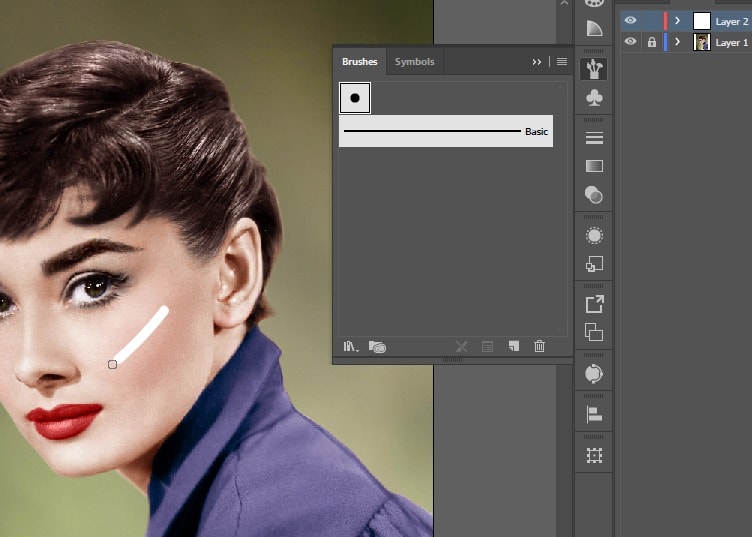
Task: Switch to the Brushes tab
Action: [360, 61]
